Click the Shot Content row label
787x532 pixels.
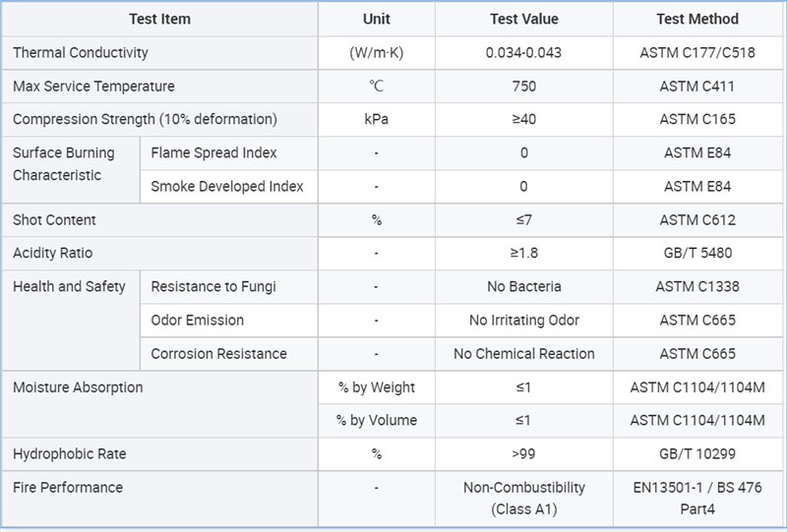click(x=55, y=220)
